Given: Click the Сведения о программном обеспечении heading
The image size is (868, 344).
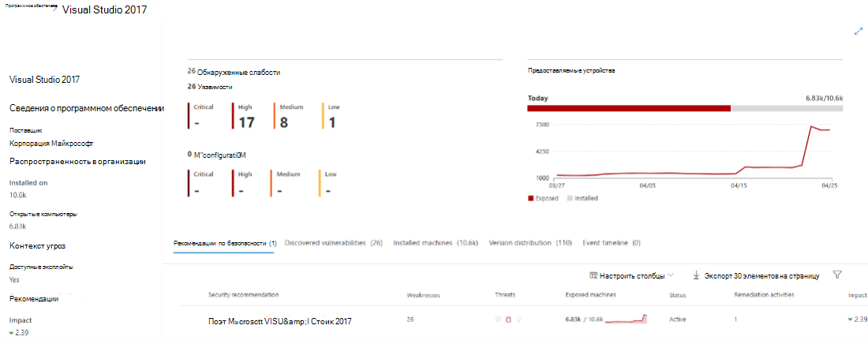Looking at the screenshot, I should coord(87,108).
